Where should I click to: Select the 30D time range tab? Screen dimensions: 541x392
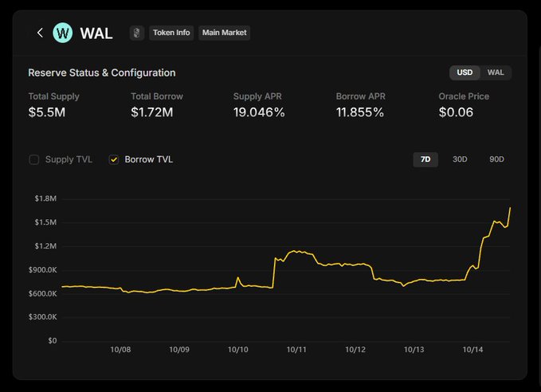(x=460, y=159)
